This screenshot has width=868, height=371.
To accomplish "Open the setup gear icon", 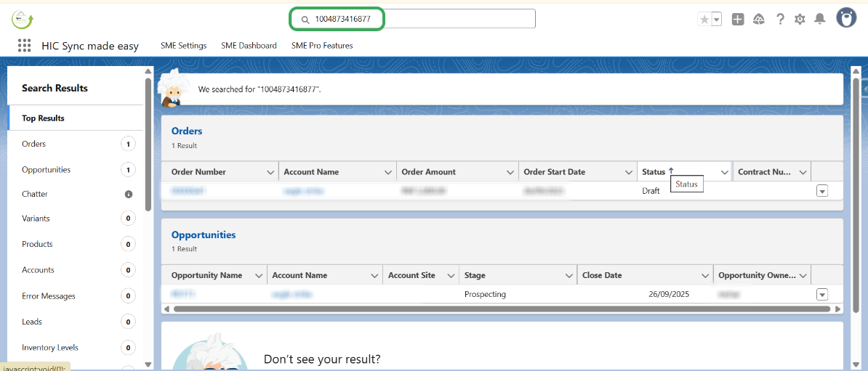I will pos(800,20).
